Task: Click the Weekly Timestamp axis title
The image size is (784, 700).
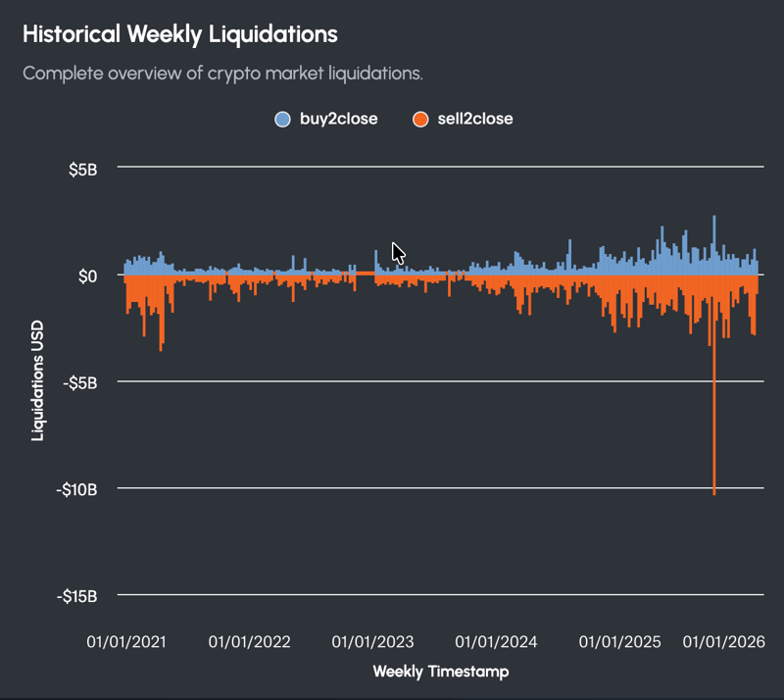Action: [x=441, y=672]
